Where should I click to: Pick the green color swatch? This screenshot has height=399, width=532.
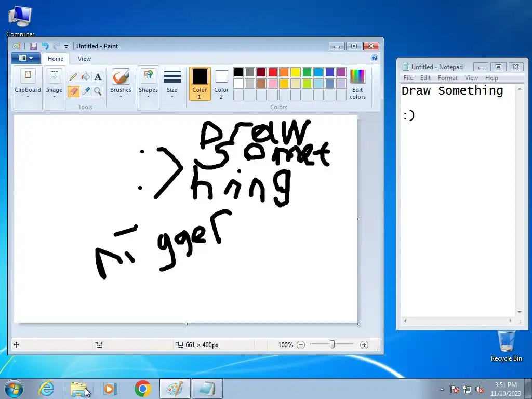coord(307,72)
